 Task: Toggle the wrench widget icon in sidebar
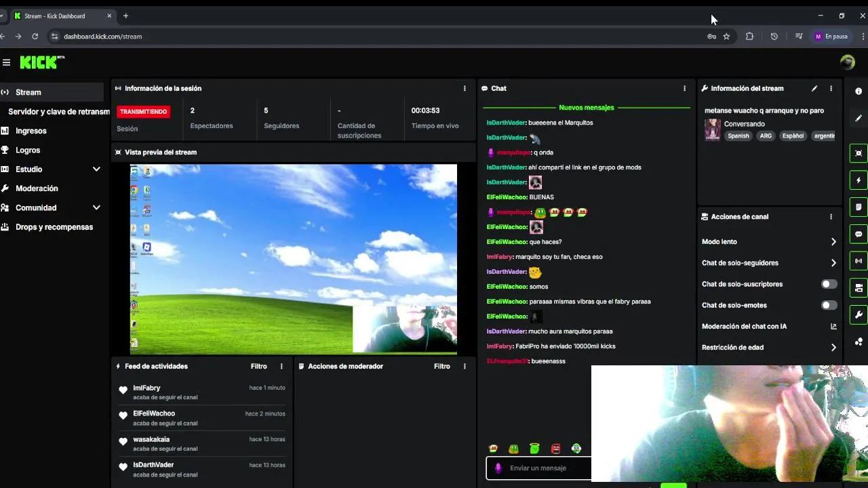pos(859,314)
